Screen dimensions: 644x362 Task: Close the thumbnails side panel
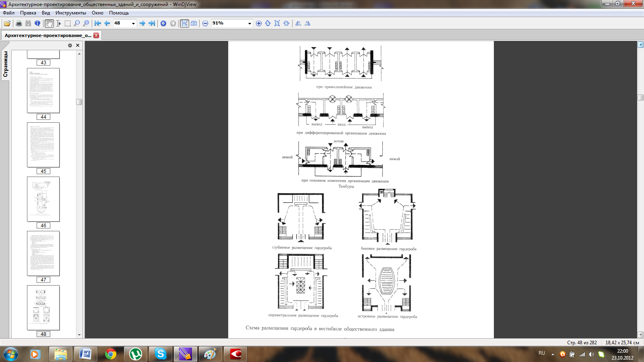click(x=78, y=45)
